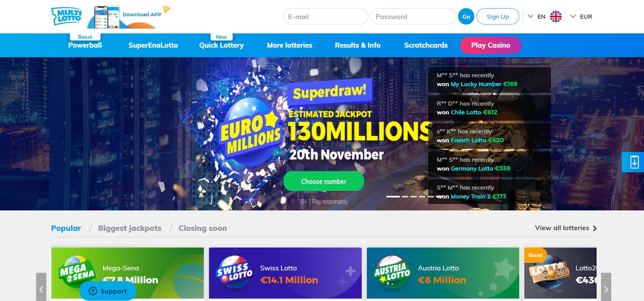Show next lotteries with right carousel arrow
This screenshot has width=644, height=301.
click(x=606, y=287)
